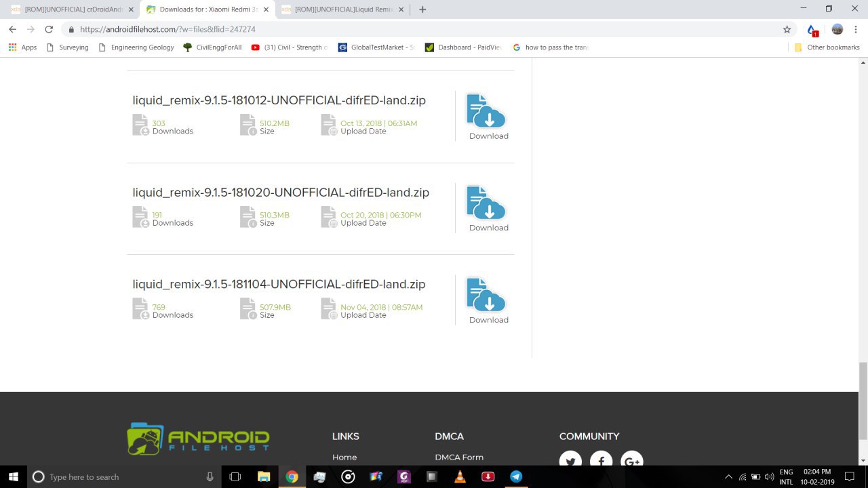Open liquid_remix-9.1.5-181020-UNOFFICIAL-difrED-land.zip link

tap(281, 192)
